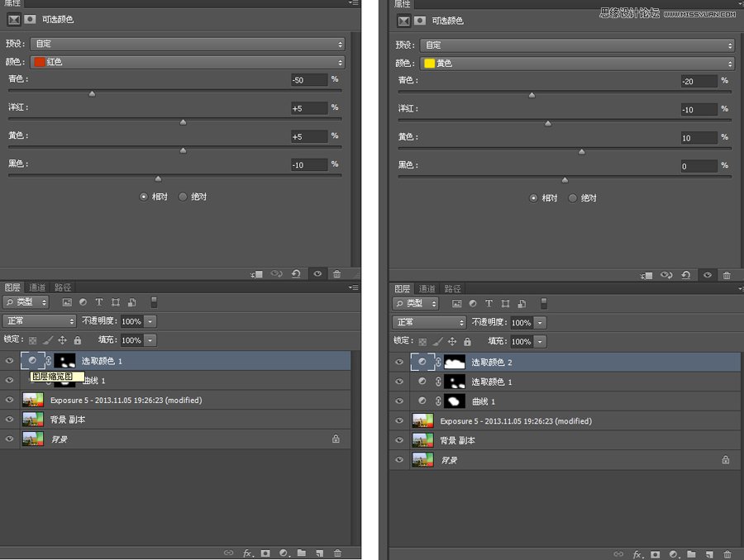Reset adjustment defaults in the right Properties panel
This screenshot has height=560, width=744.
pos(686,275)
